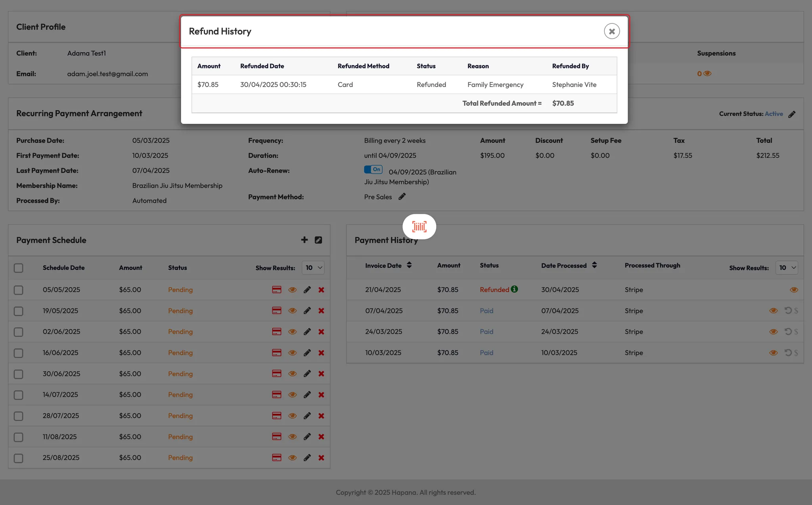Open Payment History Show Results dropdown
Image resolution: width=812 pixels, height=505 pixels.
coord(787,268)
